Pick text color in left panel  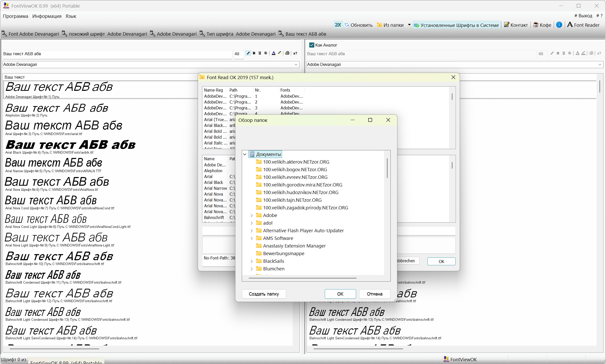tap(274, 53)
